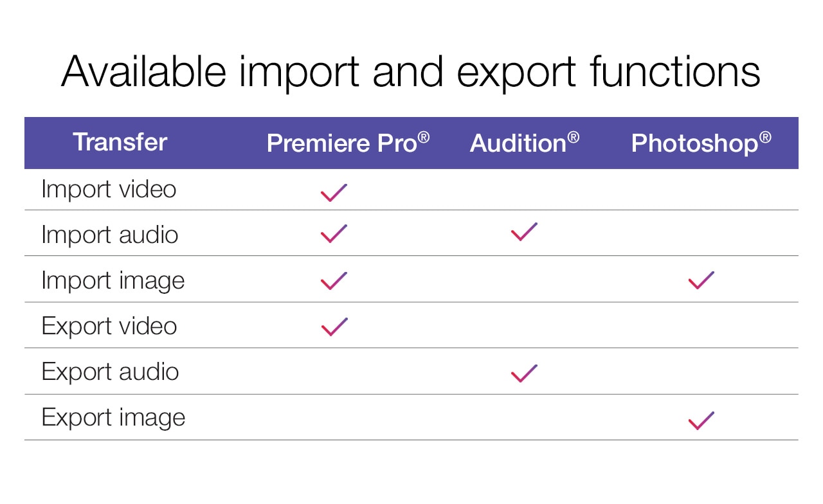Click the Export image row label
The width and height of the screenshot is (823, 504).
[114, 417]
